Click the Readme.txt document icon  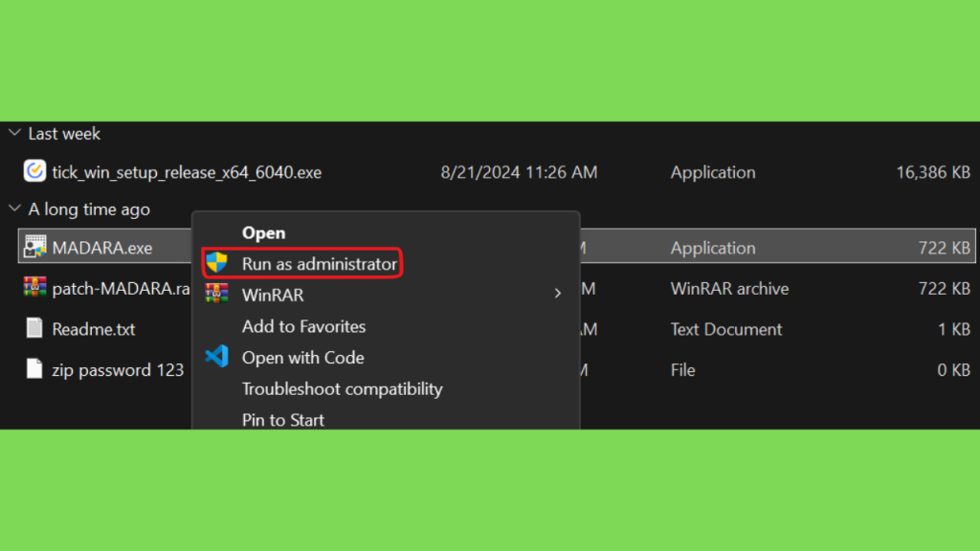pos(34,328)
